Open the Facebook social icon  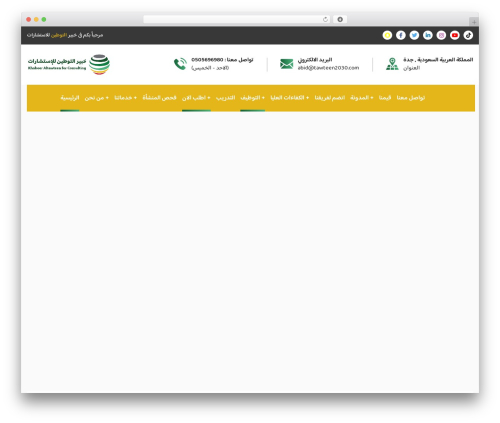pos(401,35)
